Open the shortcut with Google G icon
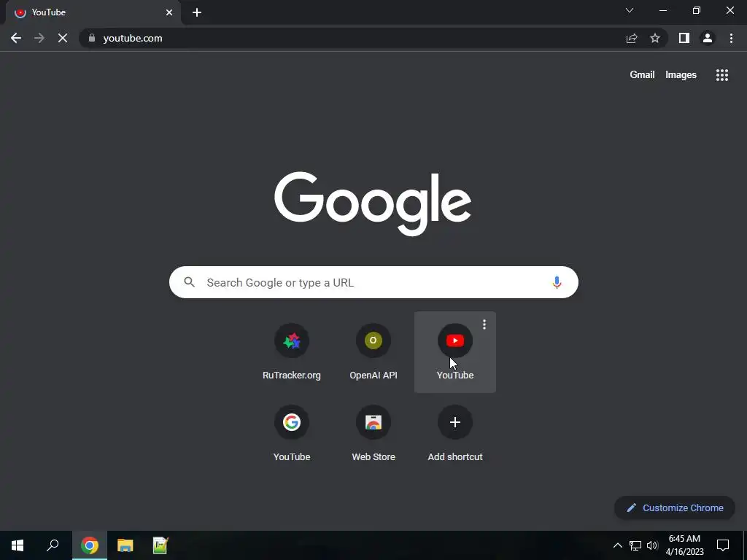Image resolution: width=747 pixels, height=560 pixels. pos(292,433)
